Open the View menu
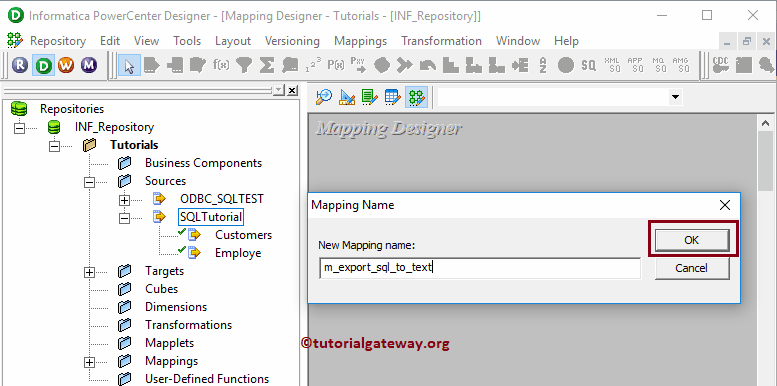Image resolution: width=777 pixels, height=386 pixels. [x=146, y=41]
